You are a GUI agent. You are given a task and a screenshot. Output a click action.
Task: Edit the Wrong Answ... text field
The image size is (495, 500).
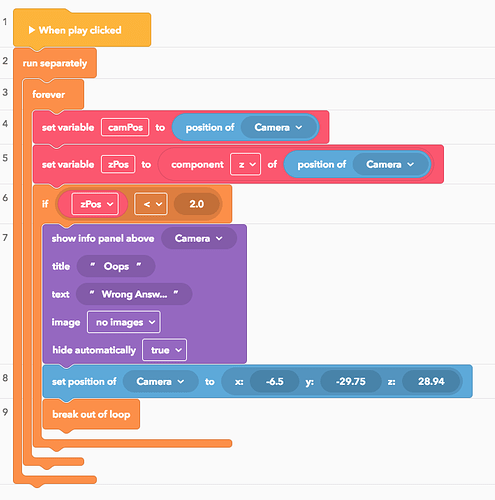click(x=134, y=294)
